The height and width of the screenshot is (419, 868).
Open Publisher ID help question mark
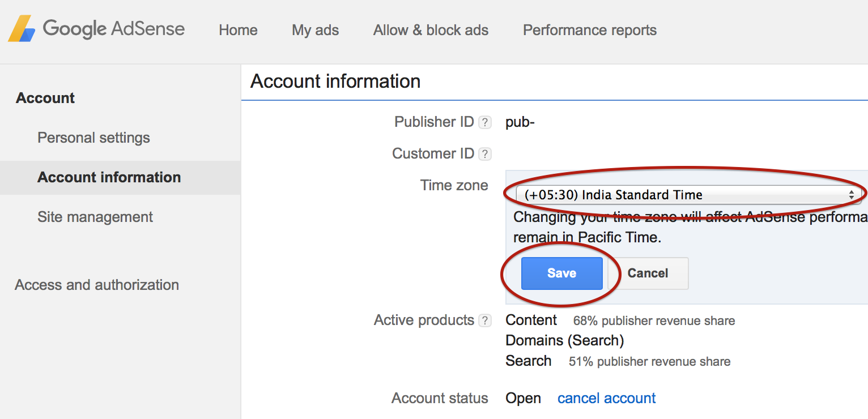click(484, 122)
